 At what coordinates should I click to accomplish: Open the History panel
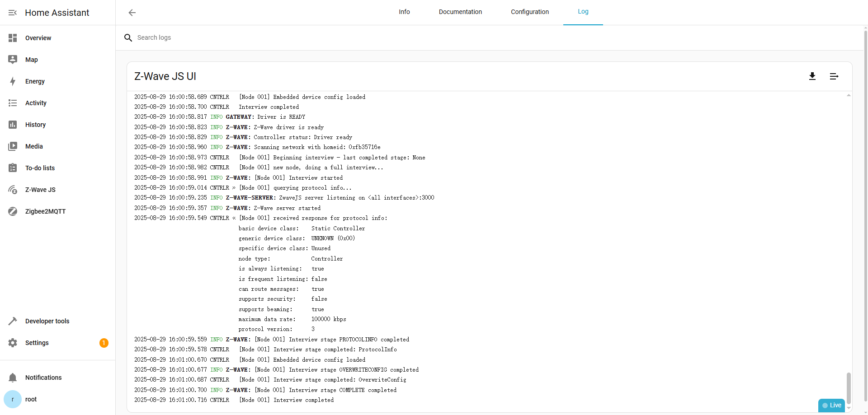click(x=35, y=125)
